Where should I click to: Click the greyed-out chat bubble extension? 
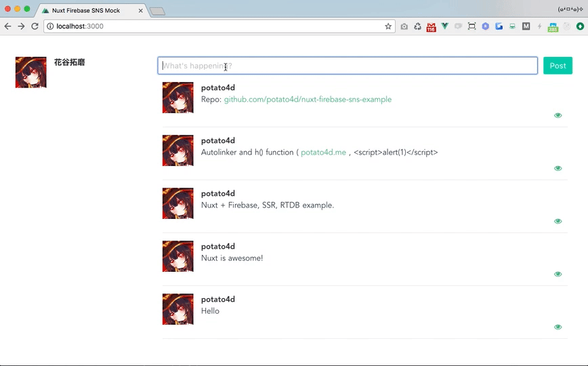458,26
